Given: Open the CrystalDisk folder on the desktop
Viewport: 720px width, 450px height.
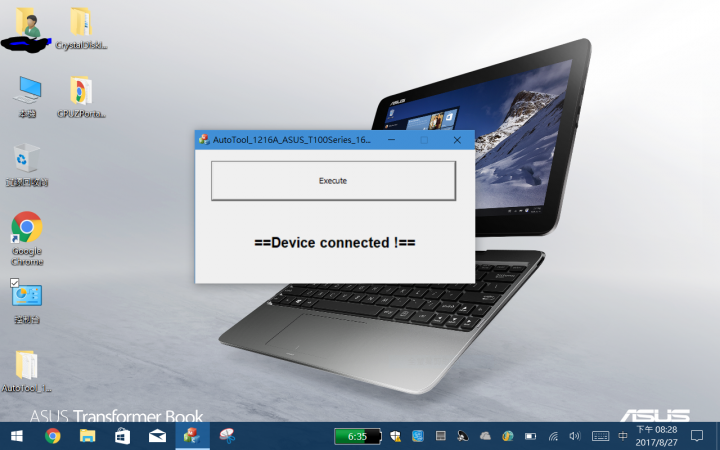Looking at the screenshot, I should (81, 28).
